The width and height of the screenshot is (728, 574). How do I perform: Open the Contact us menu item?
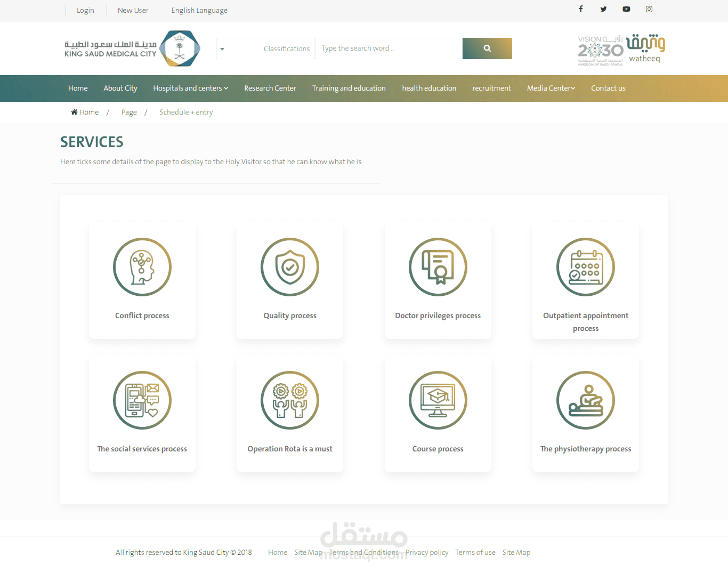point(608,88)
